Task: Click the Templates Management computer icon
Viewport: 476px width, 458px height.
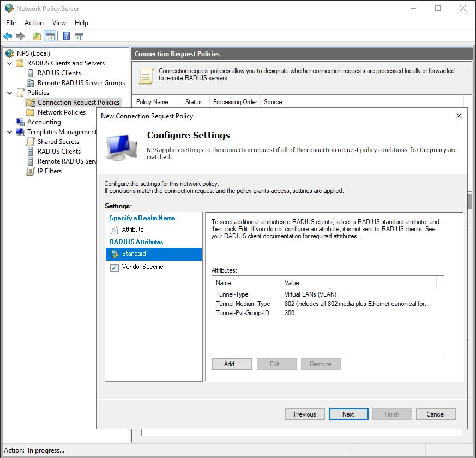Action: (x=20, y=132)
